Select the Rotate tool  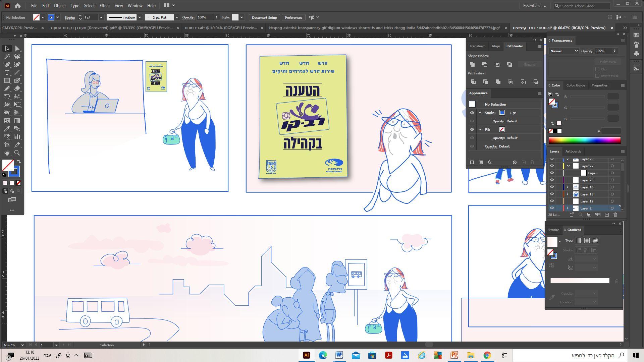click(7, 97)
